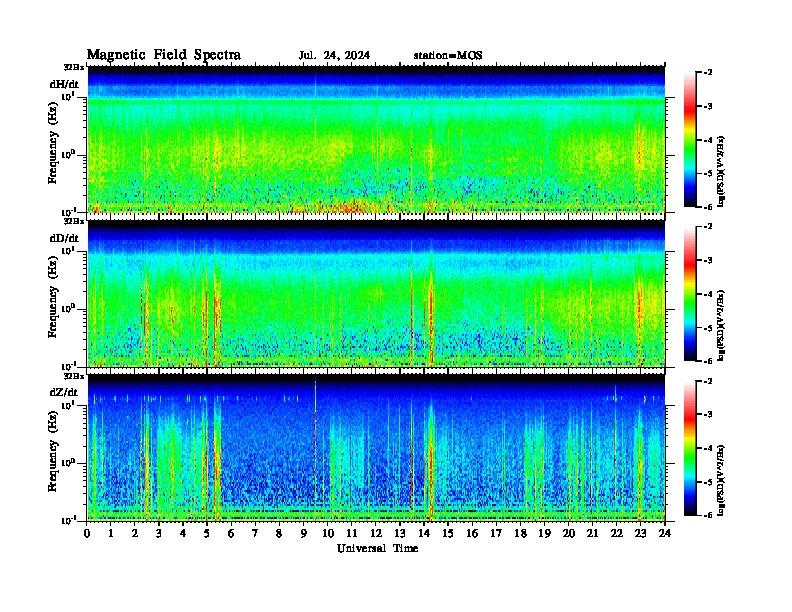Click the 'dH/dt' panel label
This screenshot has width=792, height=612.
point(64,84)
